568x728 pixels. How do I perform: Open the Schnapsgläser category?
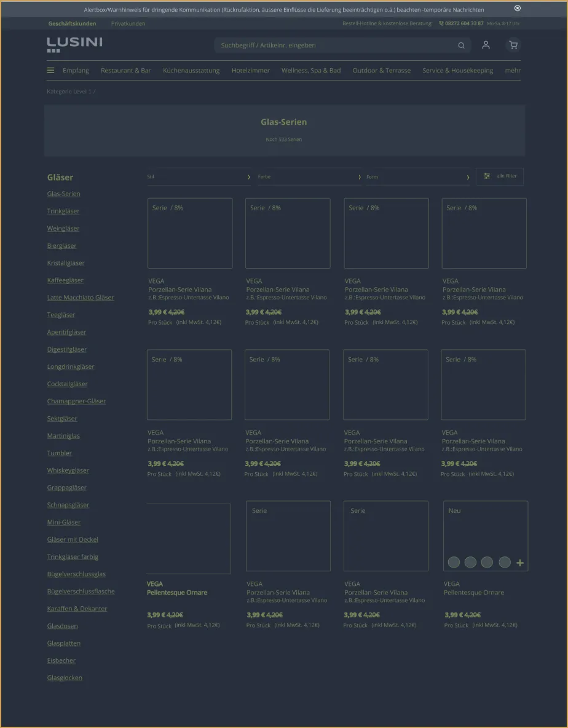point(68,505)
